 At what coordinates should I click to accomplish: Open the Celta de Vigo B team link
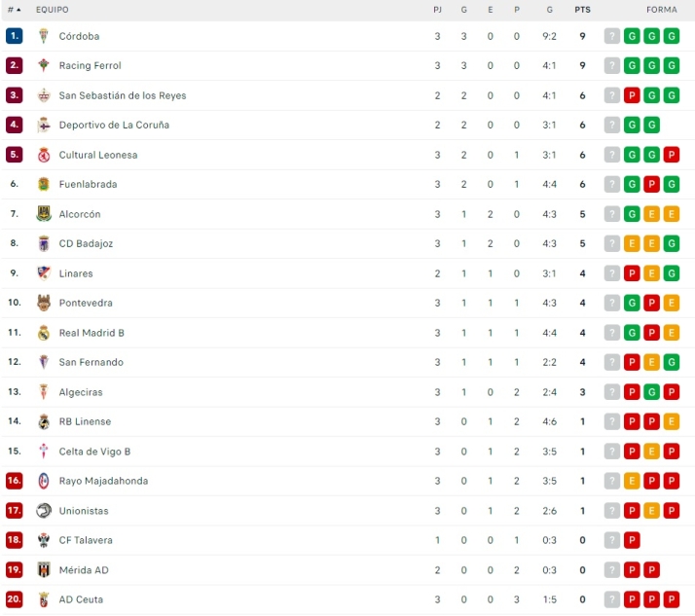point(94,452)
